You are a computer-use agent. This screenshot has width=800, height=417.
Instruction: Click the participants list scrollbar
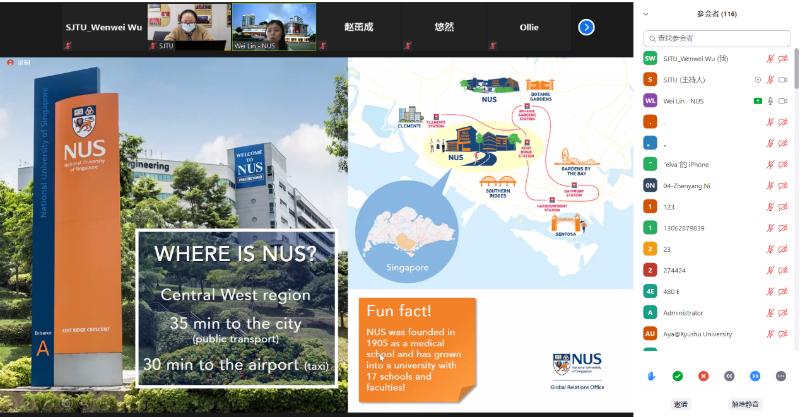(796, 69)
